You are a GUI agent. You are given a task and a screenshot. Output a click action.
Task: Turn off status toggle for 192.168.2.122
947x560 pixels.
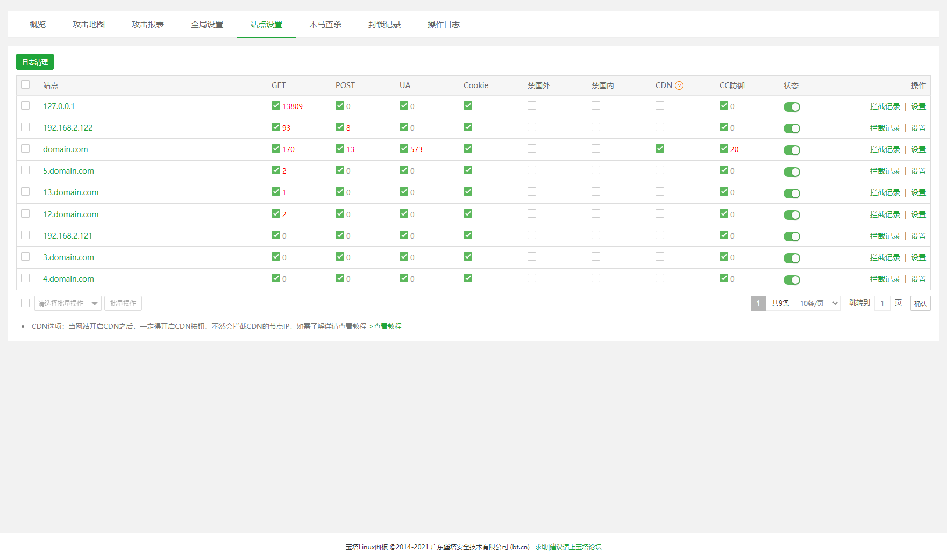point(792,128)
